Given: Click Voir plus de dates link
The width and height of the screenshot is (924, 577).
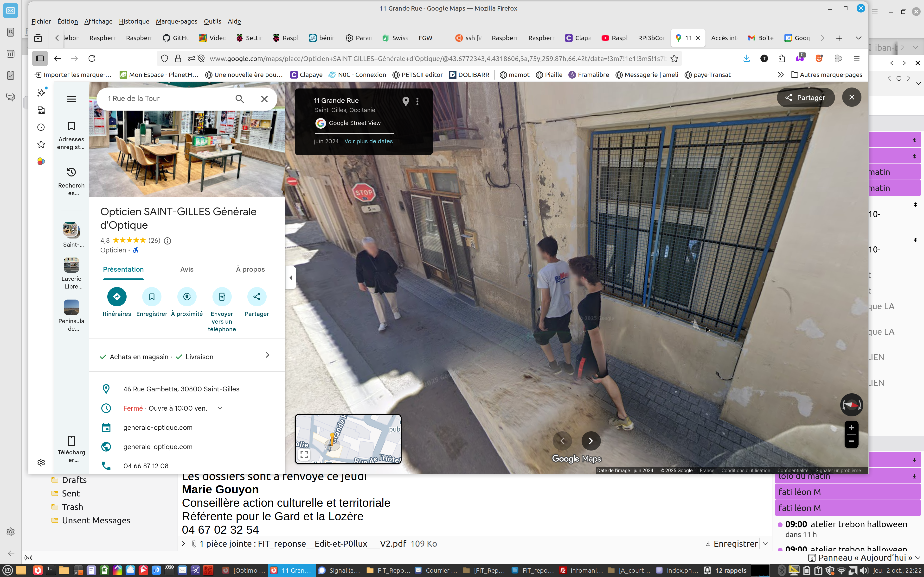Looking at the screenshot, I should (368, 141).
